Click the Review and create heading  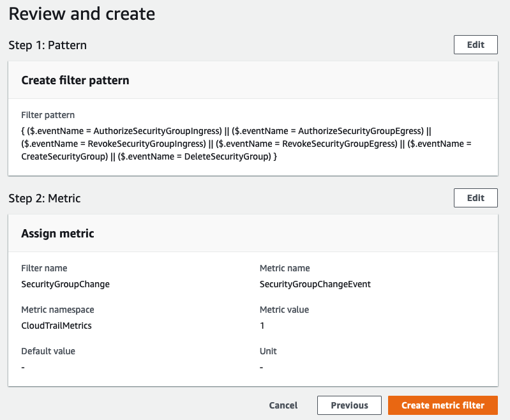pyautogui.click(x=82, y=14)
